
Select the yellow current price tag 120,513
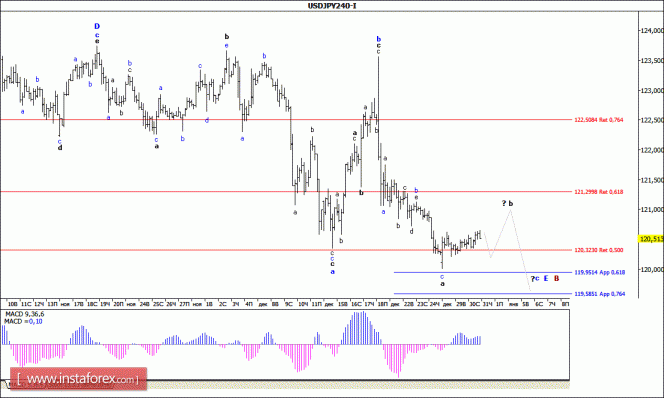[x=651, y=239]
